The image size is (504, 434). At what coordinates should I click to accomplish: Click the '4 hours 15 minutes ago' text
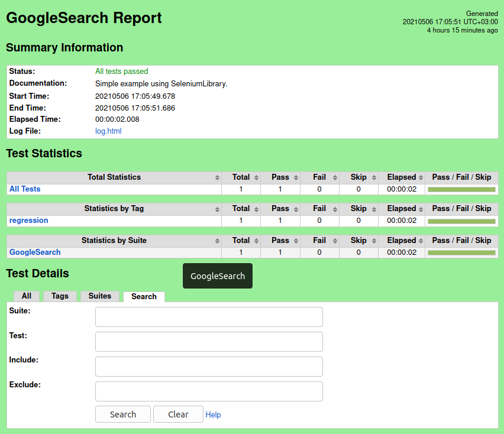(462, 30)
